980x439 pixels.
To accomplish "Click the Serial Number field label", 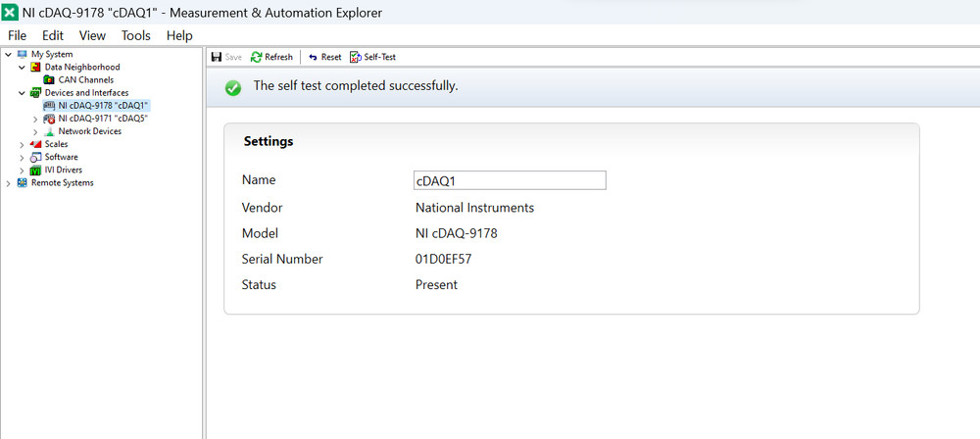I will tap(282, 259).
